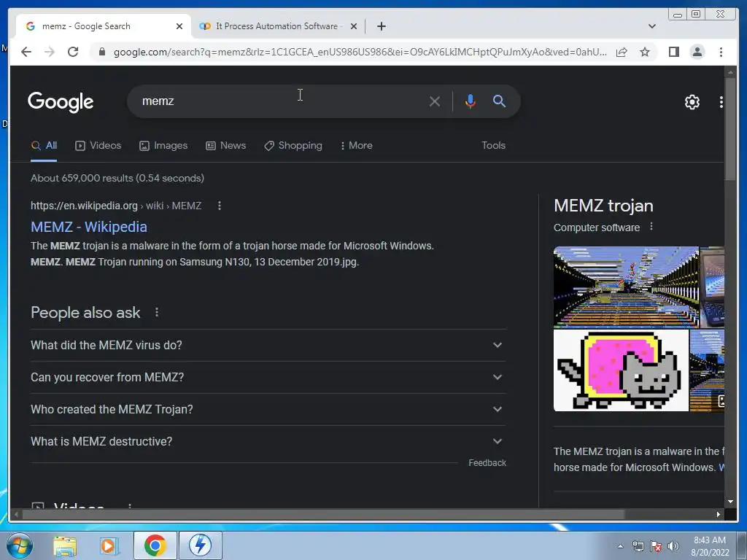747x560 pixels.
Task: Open the network tray icon
Action: [x=638, y=546]
